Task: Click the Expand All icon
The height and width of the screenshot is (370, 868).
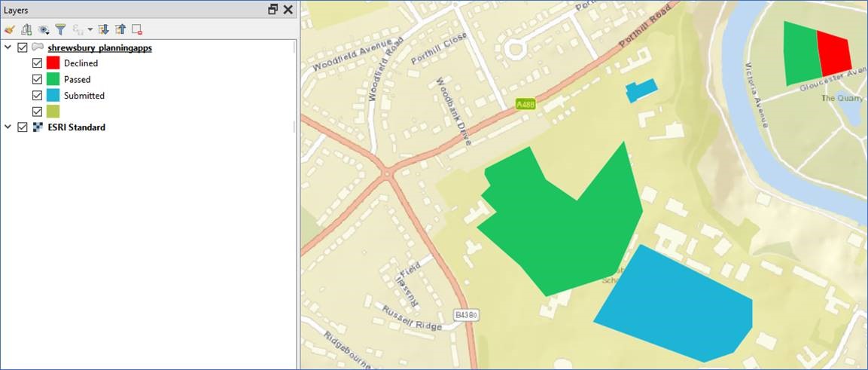Action: click(103, 29)
